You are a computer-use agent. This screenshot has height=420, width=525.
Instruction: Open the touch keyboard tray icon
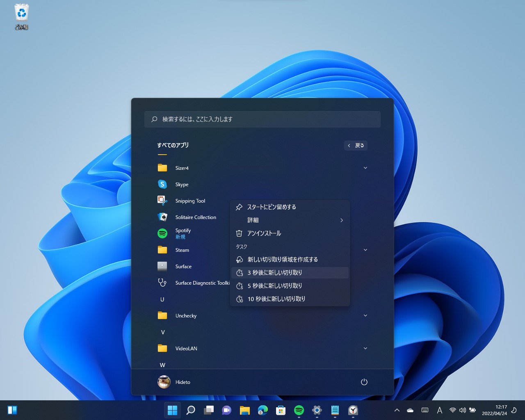425,410
